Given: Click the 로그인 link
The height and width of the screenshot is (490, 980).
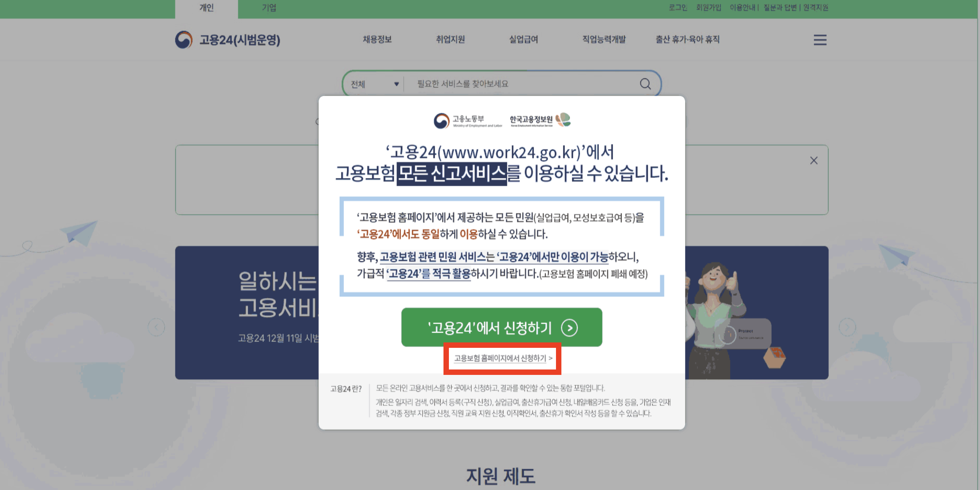Looking at the screenshot, I should pyautogui.click(x=677, y=8).
